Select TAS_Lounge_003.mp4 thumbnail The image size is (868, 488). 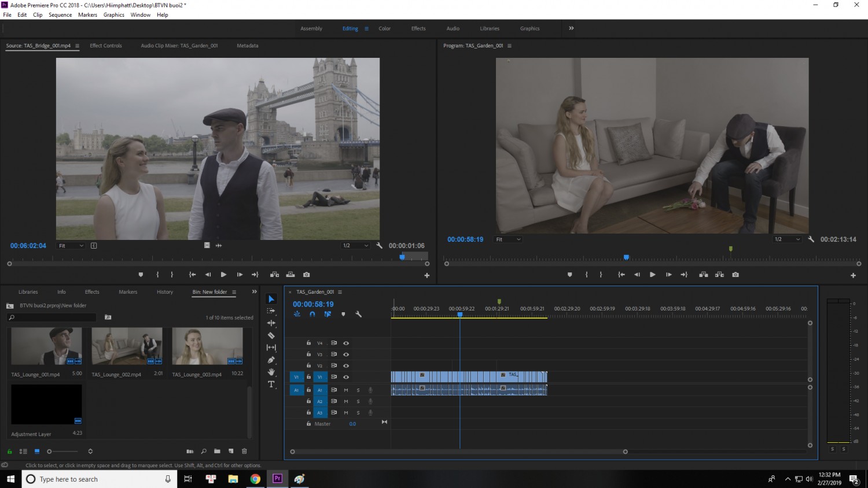[207, 346]
